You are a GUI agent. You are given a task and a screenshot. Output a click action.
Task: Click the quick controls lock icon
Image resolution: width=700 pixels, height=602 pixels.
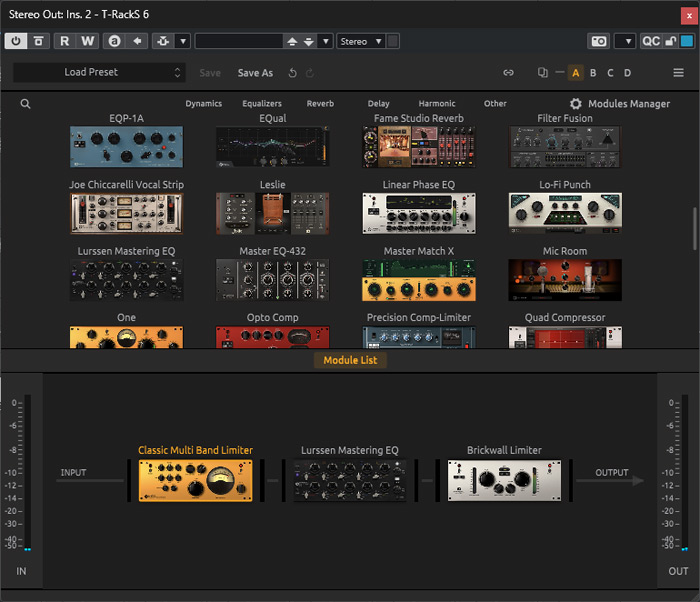[671, 41]
